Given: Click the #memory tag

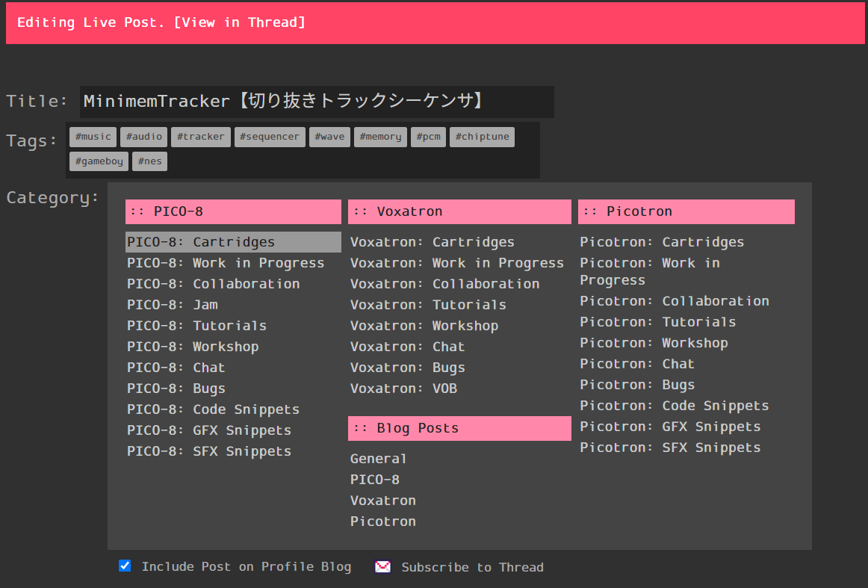Looking at the screenshot, I should [380, 137].
